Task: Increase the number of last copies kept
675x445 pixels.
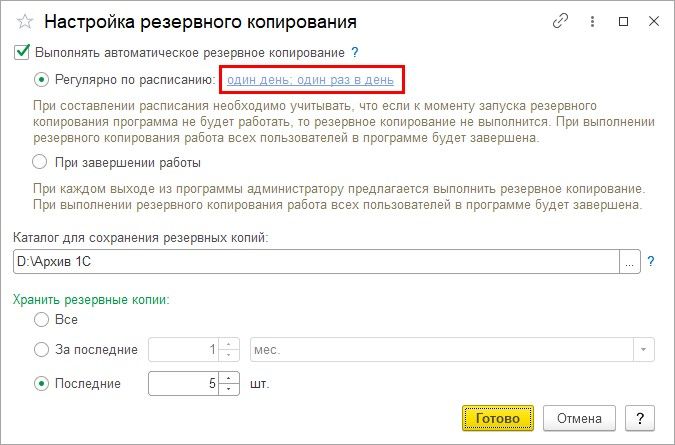Action: coord(229,378)
